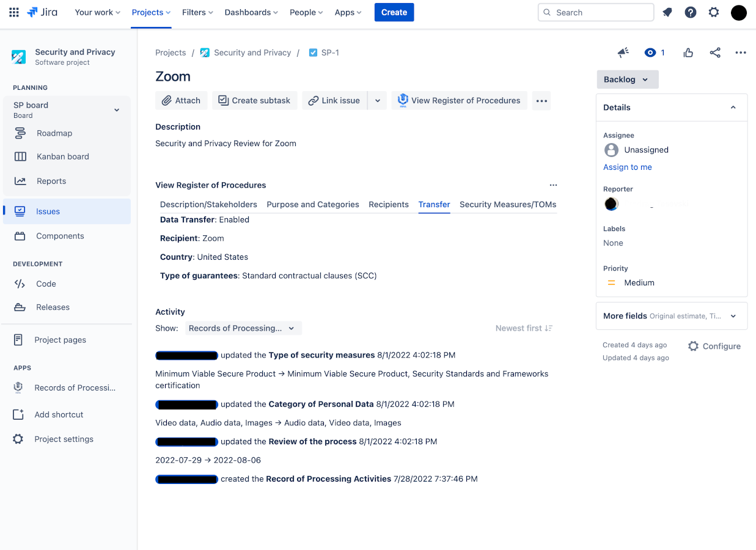
Task: Open the profile avatar menu
Action: (x=739, y=12)
